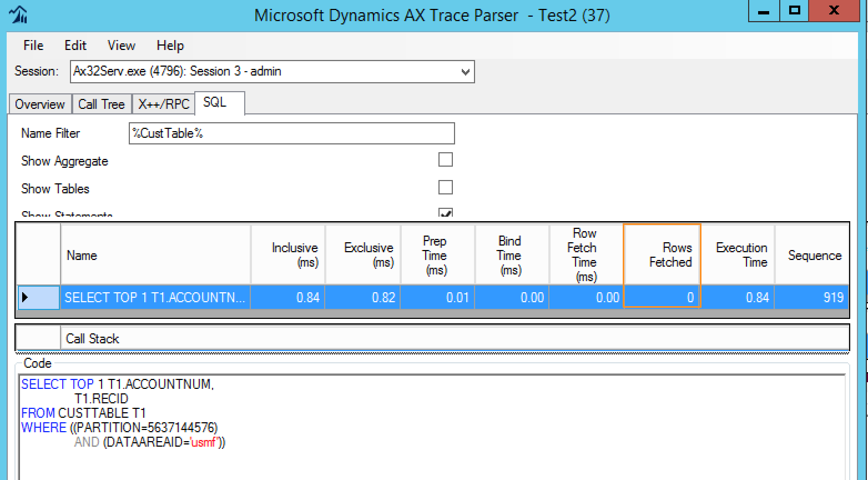The height and width of the screenshot is (480, 868).
Task: Click inside the Code SQL text area
Action: click(432, 427)
